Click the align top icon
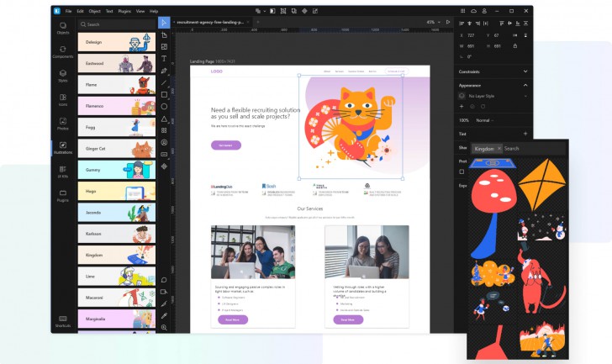 (x=502, y=24)
